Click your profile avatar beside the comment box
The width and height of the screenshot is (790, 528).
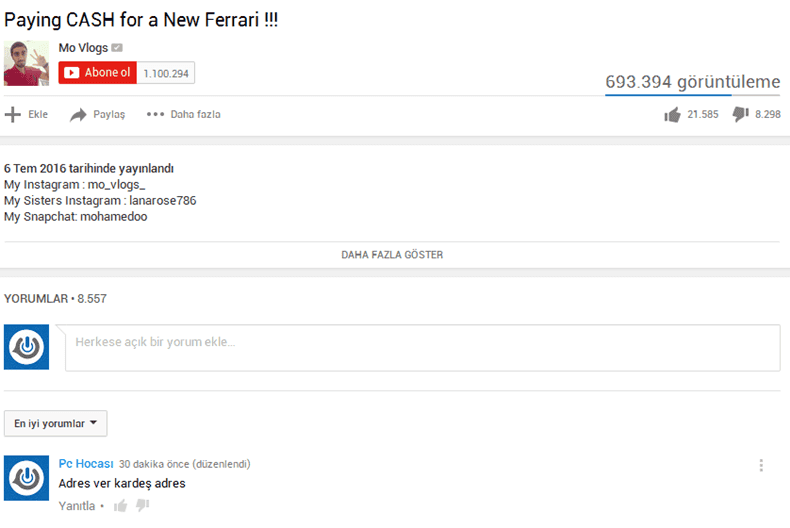pos(27,347)
